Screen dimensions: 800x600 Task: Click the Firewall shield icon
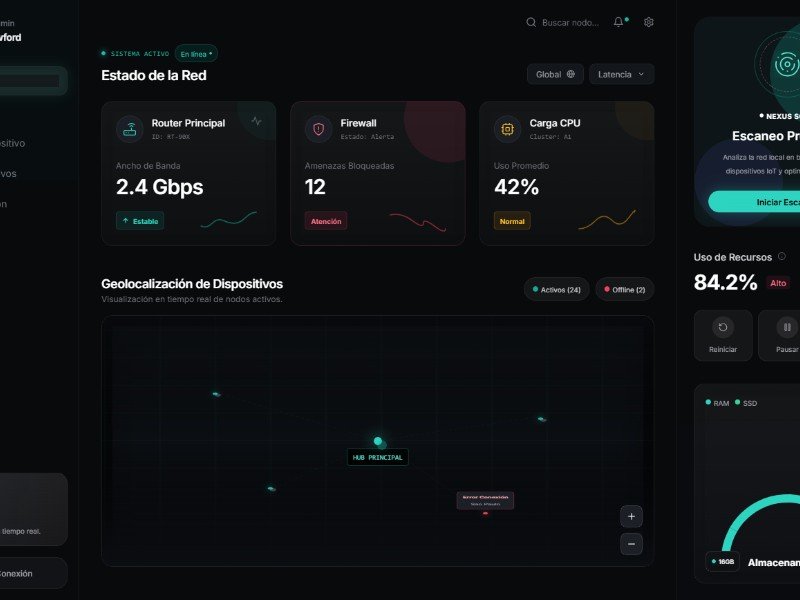click(318, 129)
